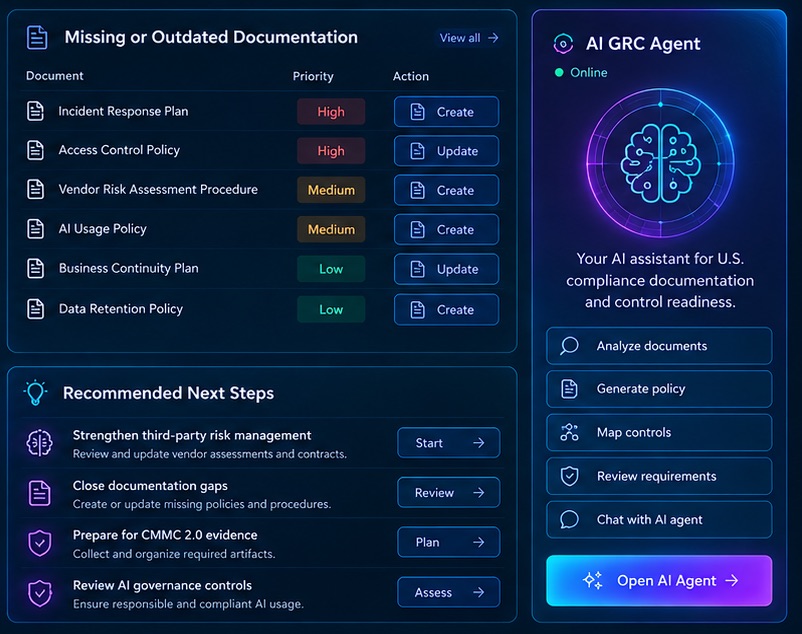802x634 pixels.
Task: Click the Medium badge for AI Usage Policy
Action: (331, 230)
